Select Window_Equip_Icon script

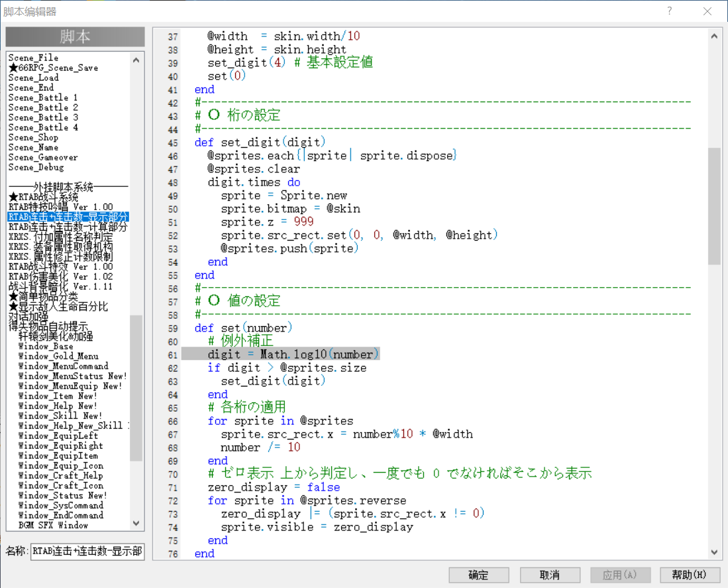coord(61,466)
